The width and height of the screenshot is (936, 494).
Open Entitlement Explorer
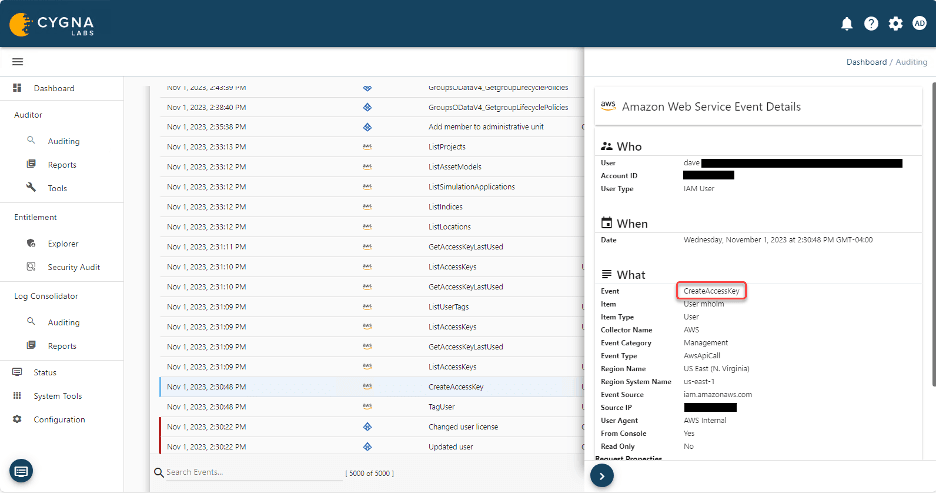coord(63,243)
